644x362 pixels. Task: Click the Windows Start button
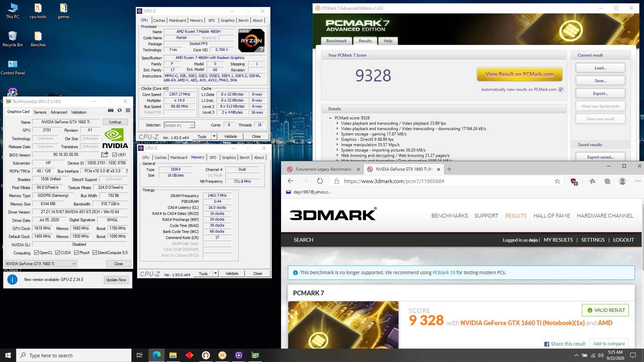click(x=8, y=355)
